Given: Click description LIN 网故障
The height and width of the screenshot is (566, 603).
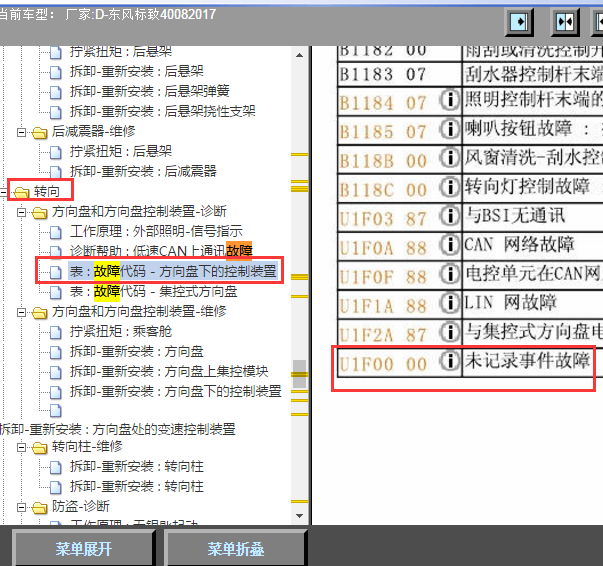Looking at the screenshot, I should coord(510,303).
